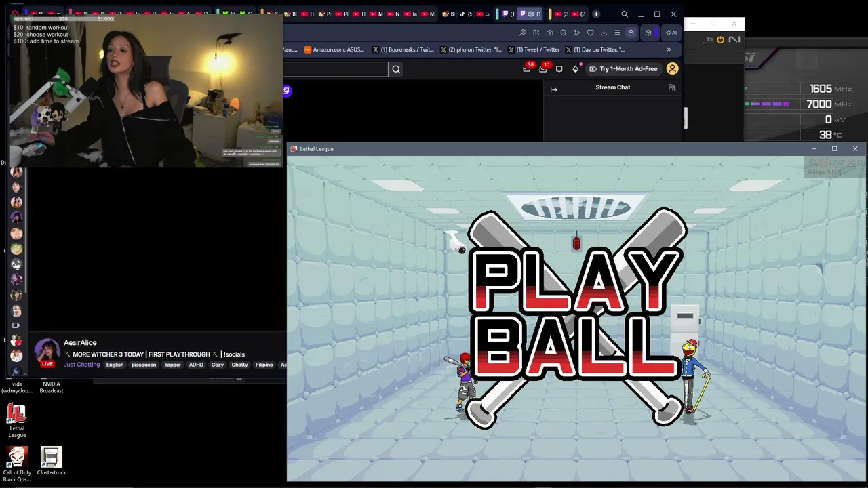The height and width of the screenshot is (488, 868).
Task: Open browser downloads icon
Action: [x=604, y=33]
